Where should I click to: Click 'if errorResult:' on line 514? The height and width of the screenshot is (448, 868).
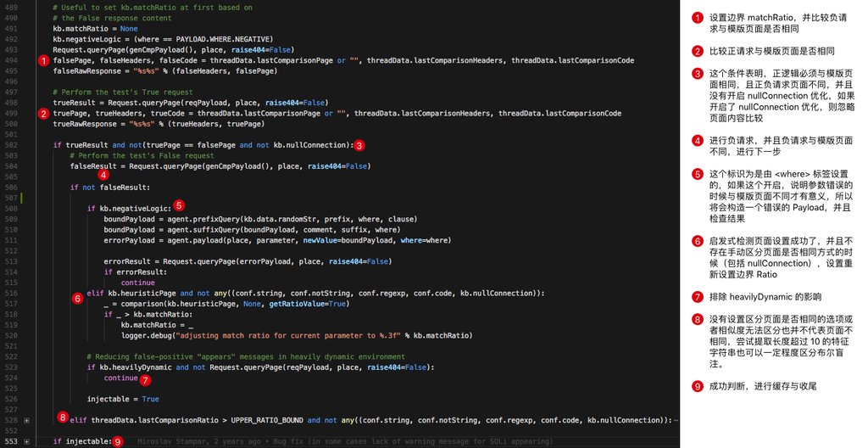point(136,272)
